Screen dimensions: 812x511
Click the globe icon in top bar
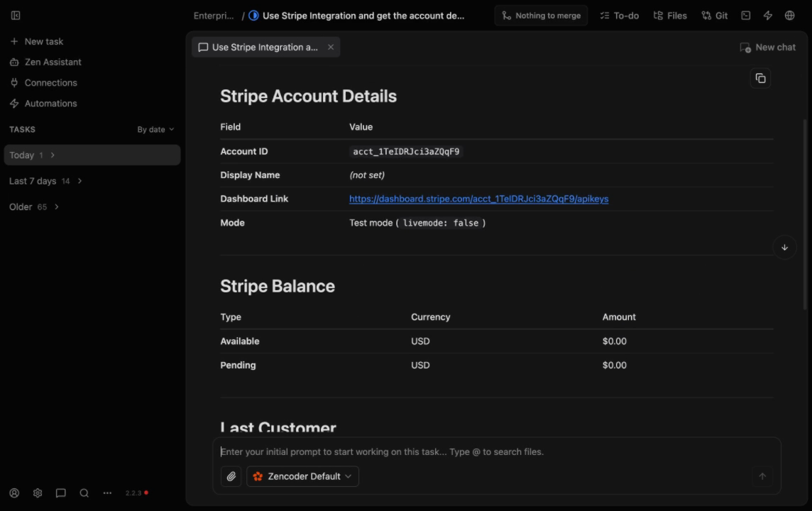coord(790,16)
